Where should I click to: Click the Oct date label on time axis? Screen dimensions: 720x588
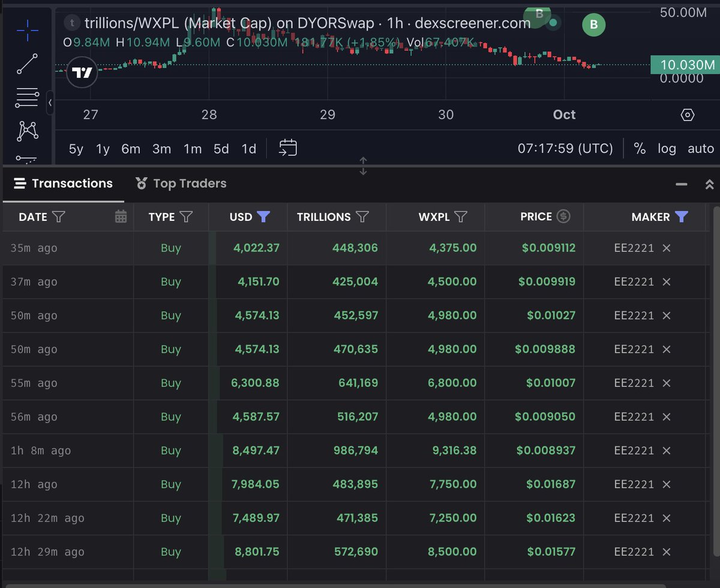564,115
